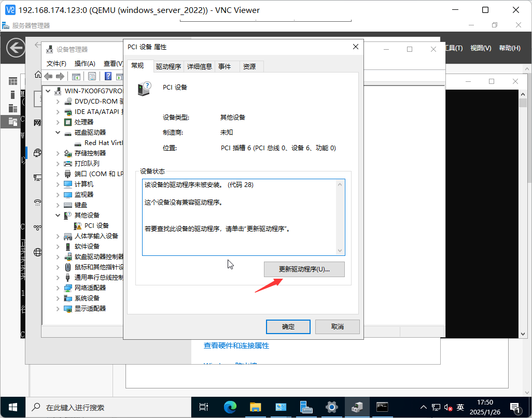The image size is (532, 418).
Task: Select the 监视器 tree item
Action: [84, 195]
